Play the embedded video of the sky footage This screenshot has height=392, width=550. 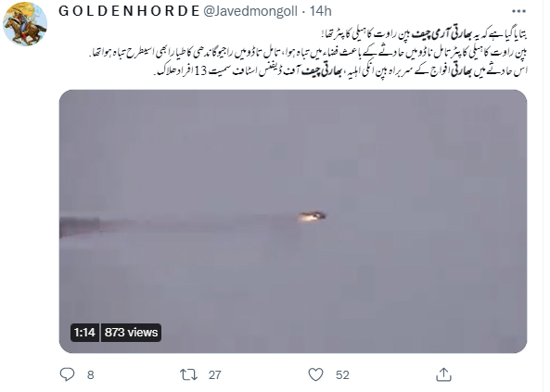pyautogui.click(x=293, y=221)
